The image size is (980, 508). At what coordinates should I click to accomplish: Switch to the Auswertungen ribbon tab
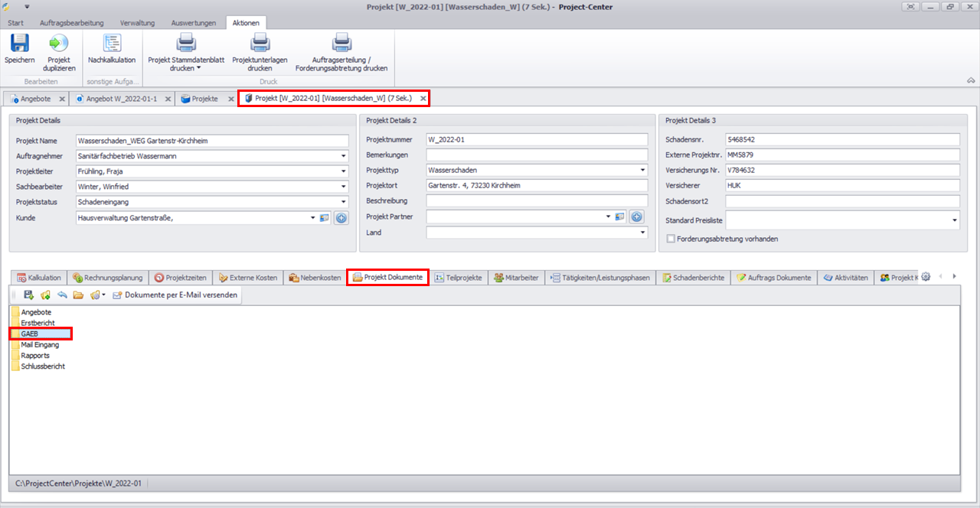pos(194,23)
